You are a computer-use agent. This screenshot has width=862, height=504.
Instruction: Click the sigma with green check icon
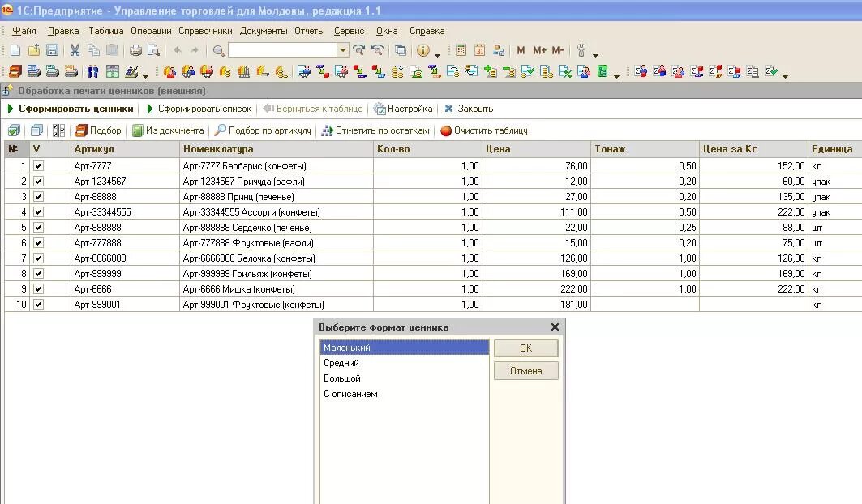coord(770,71)
